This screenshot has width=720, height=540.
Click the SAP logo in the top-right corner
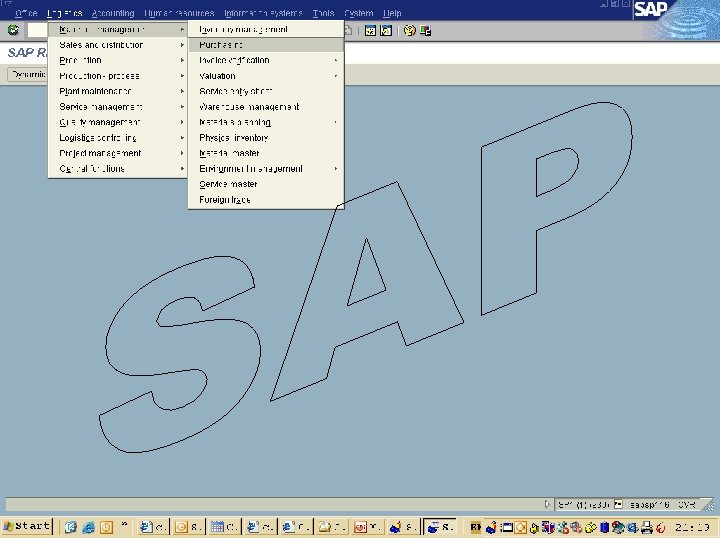point(652,12)
